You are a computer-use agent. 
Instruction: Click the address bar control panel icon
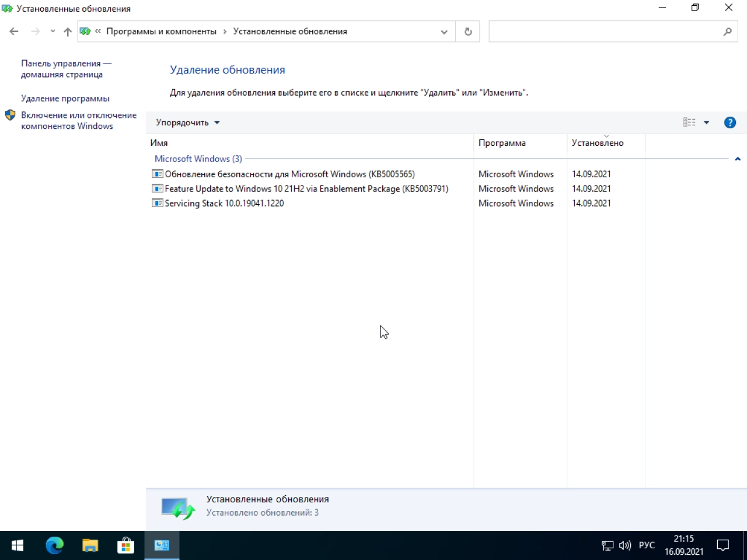(85, 32)
